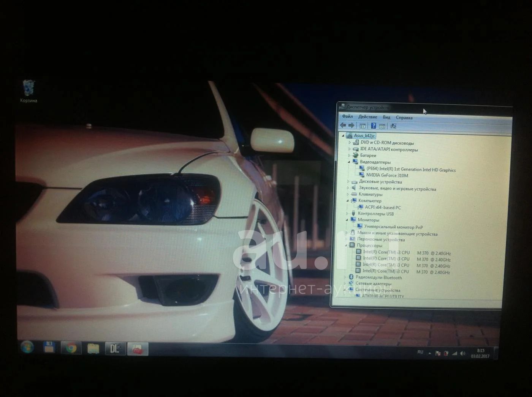Select Дисковые устройства label

point(380,182)
